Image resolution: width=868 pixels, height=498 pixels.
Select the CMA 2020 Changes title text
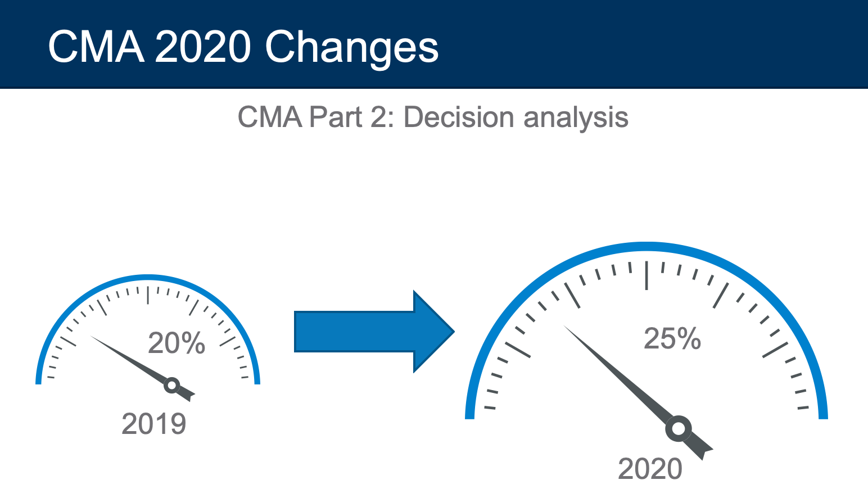pos(243,47)
